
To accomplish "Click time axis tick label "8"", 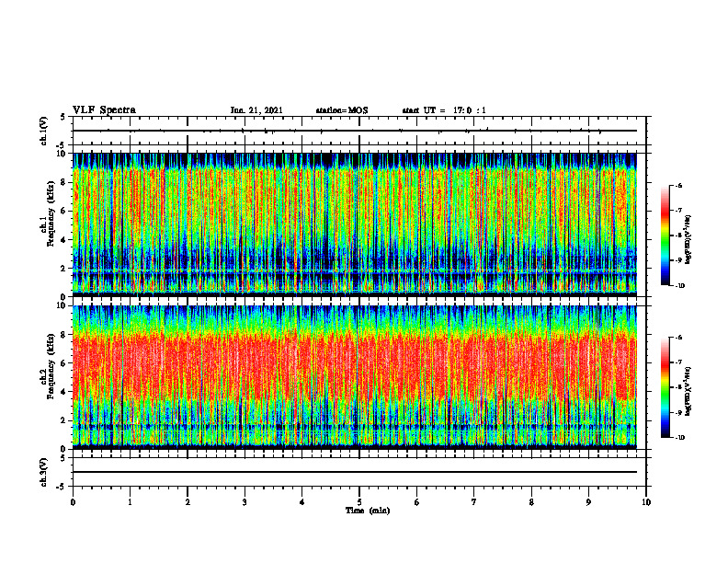I will coord(531,502).
